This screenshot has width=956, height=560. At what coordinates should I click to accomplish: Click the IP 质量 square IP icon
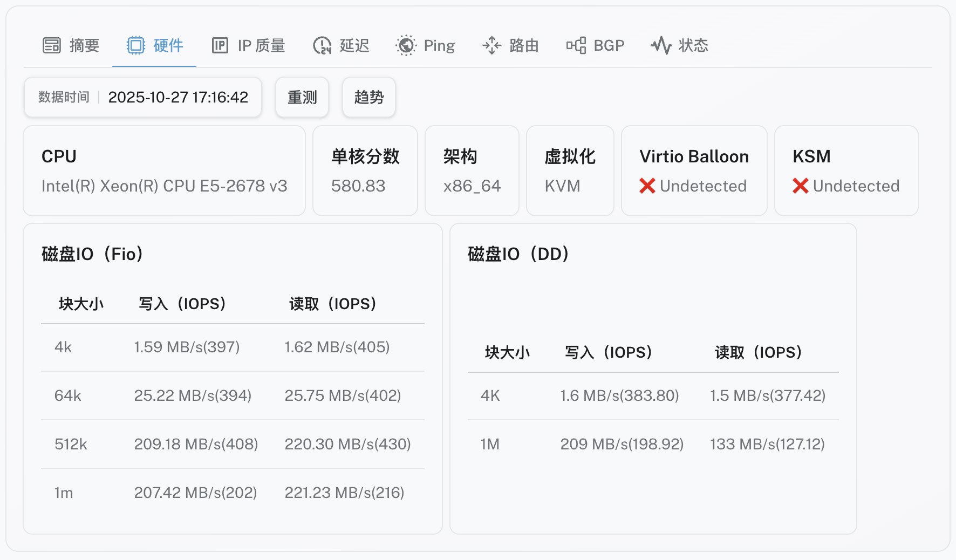(220, 45)
